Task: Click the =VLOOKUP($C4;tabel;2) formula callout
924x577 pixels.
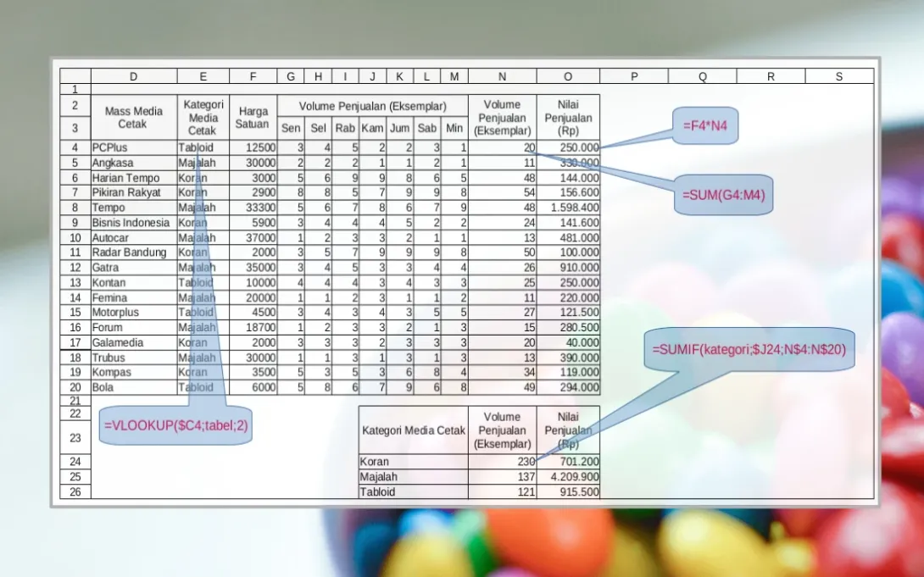Action: 175,425
